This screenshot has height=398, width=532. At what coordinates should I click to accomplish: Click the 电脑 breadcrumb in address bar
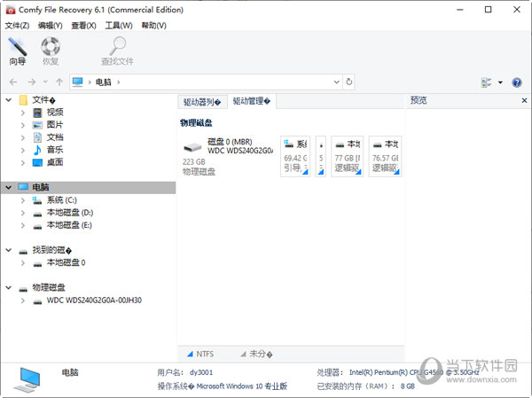click(104, 82)
